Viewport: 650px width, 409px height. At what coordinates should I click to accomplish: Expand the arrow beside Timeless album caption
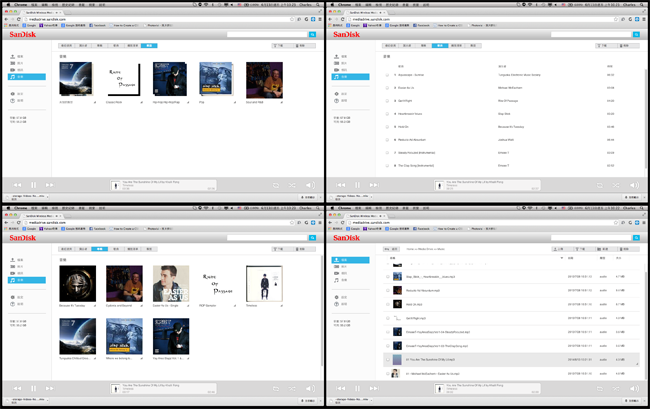coord(282,306)
